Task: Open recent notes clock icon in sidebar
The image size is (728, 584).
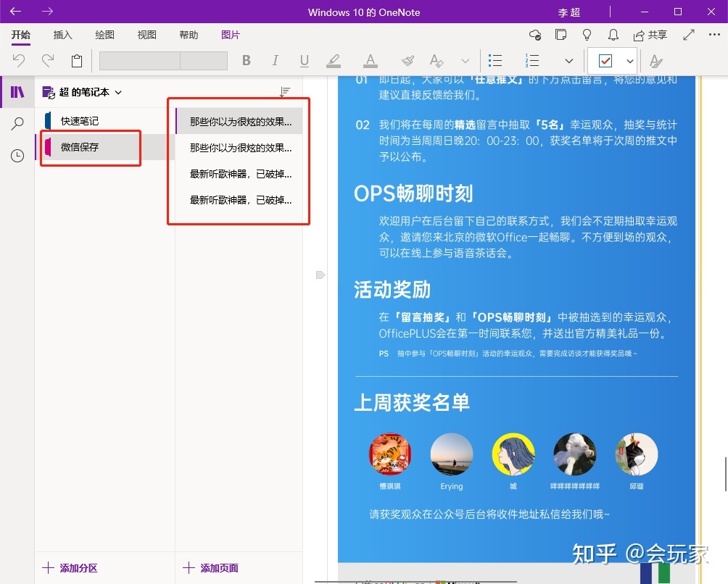Action: point(18,155)
